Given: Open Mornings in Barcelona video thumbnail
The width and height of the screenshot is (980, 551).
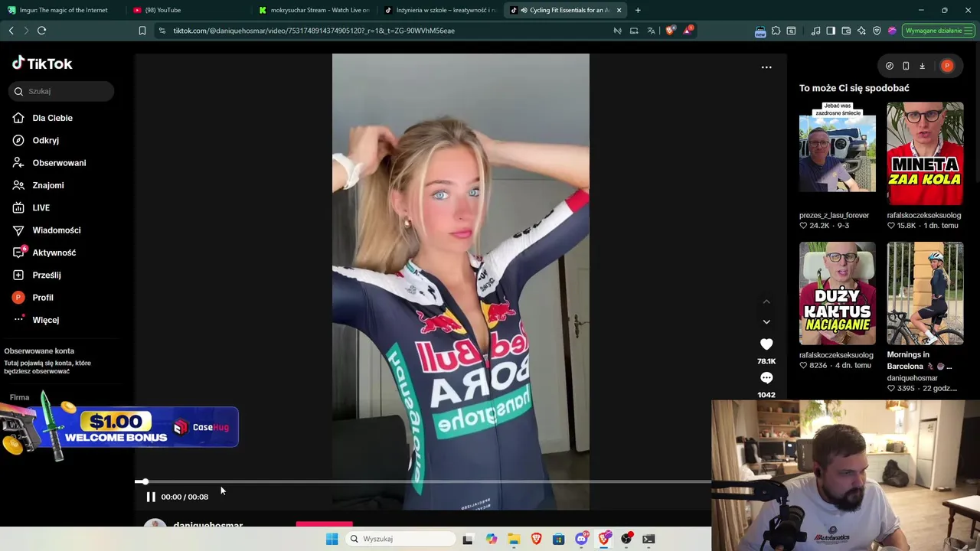Looking at the screenshot, I should (925, 294).
